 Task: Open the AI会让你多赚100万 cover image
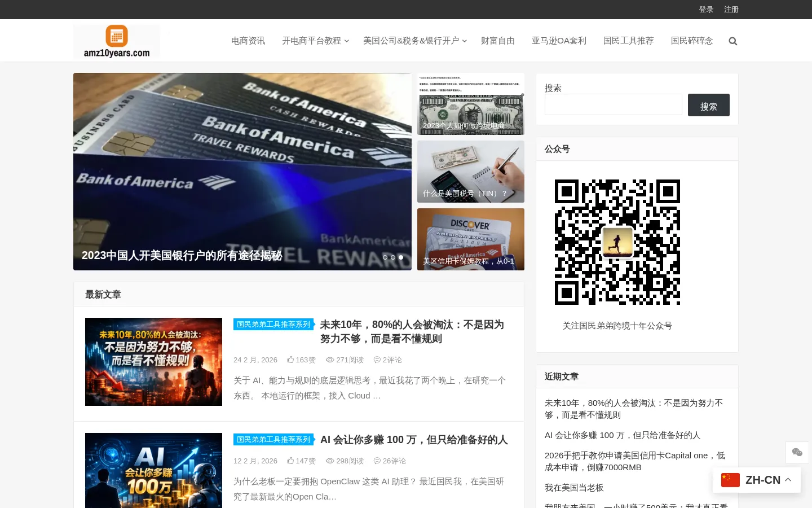click(x=153, y=471)
